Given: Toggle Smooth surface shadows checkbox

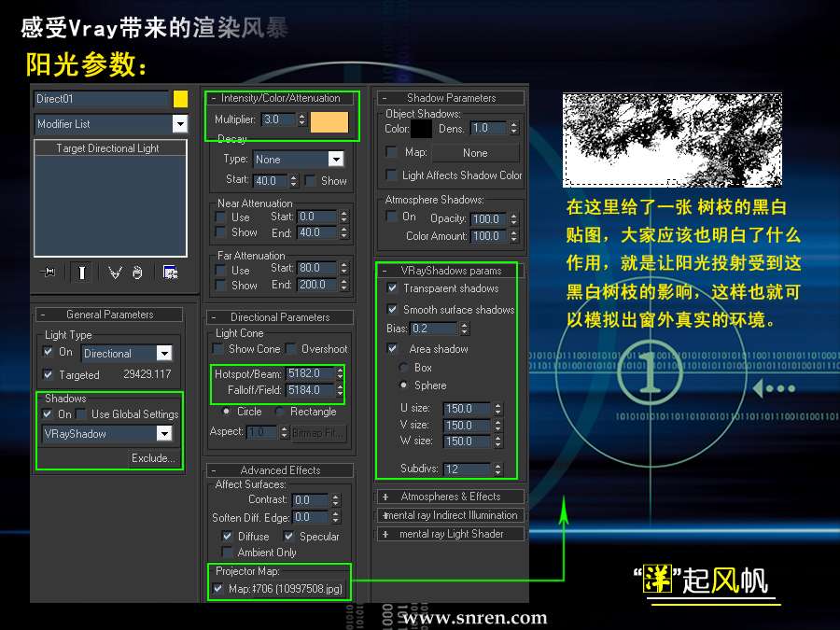Looking at the screenshot, I should point(392,310).
